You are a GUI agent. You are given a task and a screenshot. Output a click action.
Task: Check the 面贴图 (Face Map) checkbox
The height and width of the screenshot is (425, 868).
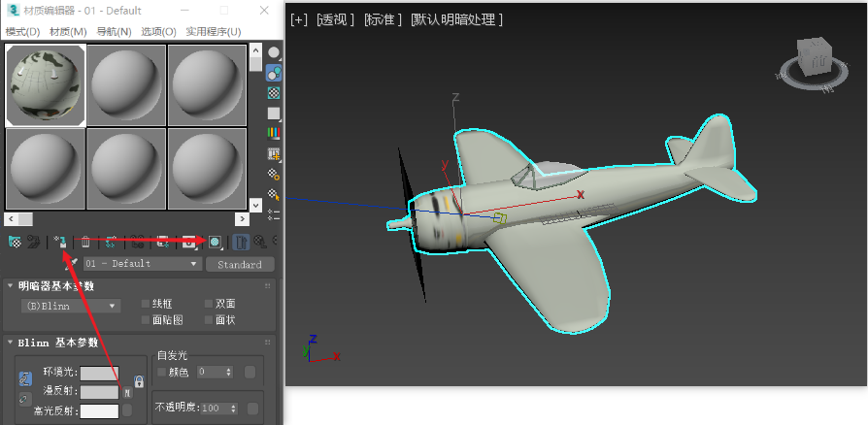(147, 319)
